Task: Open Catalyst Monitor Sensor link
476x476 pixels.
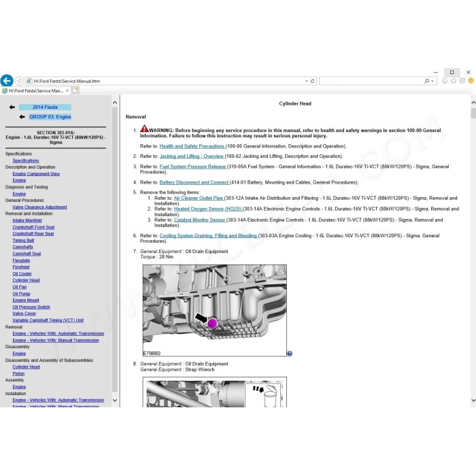Action: 199,220
